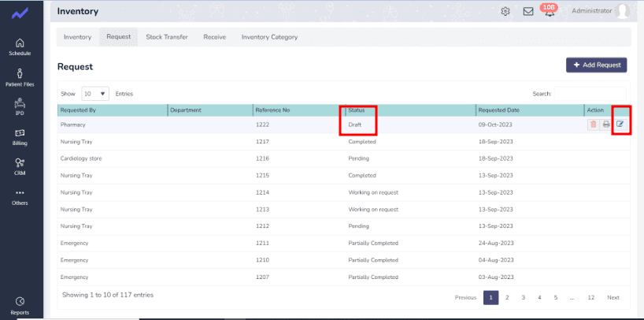The width and height of the screenshot is (644, 320).
Task: Open the IPD section in sidebar
Action: [x=20, y=106]
